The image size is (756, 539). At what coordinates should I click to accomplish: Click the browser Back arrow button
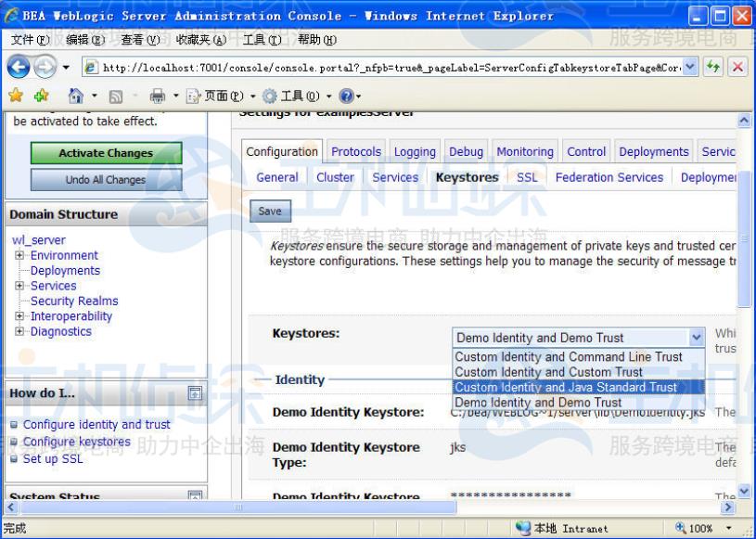(19, 67)
